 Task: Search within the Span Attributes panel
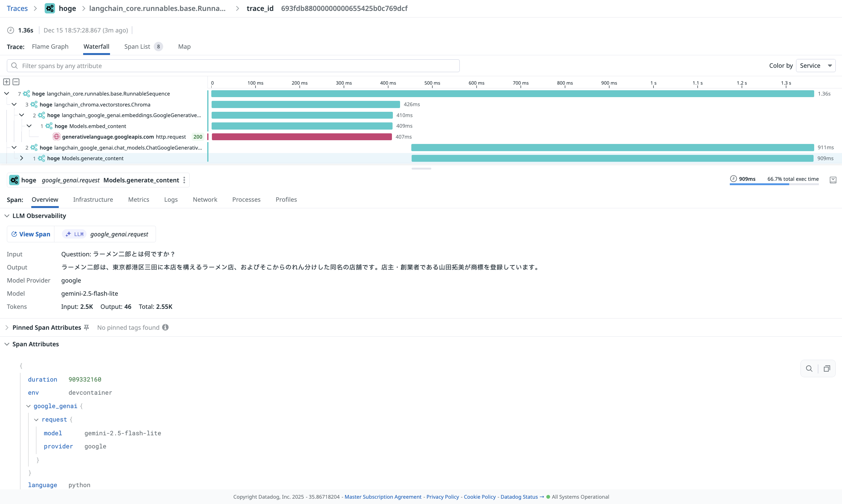click(x=809, y=368)
